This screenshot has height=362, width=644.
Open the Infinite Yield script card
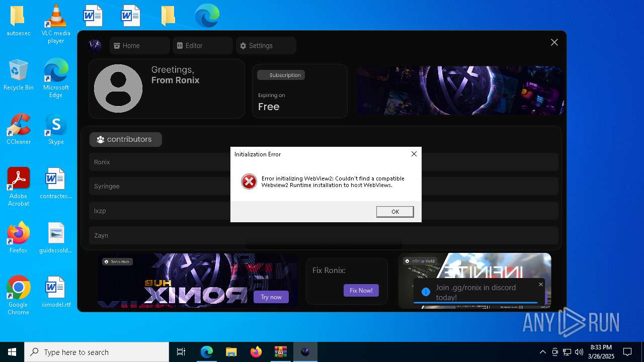(474, 281)
